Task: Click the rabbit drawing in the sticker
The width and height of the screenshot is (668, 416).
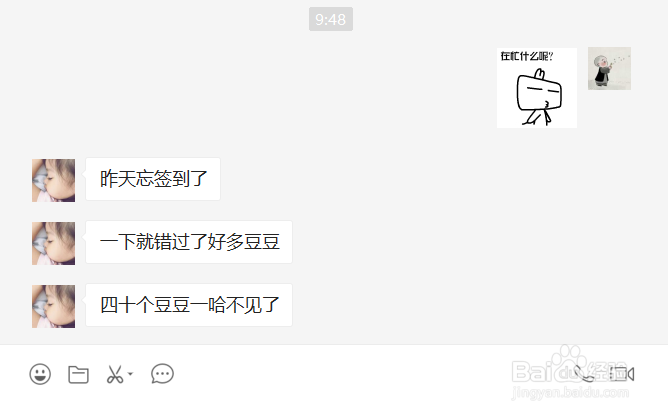Action: pos(538,97)
